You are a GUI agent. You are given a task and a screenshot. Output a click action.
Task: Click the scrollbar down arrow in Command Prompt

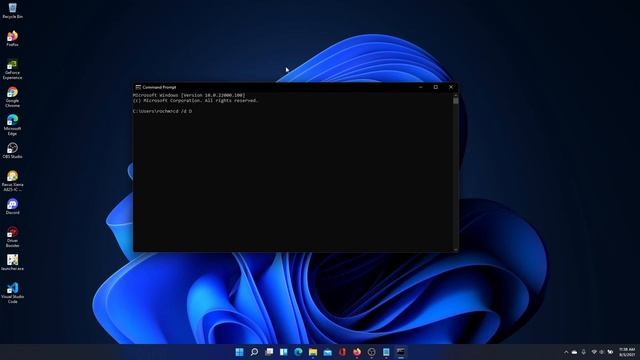tap(456, 249)
